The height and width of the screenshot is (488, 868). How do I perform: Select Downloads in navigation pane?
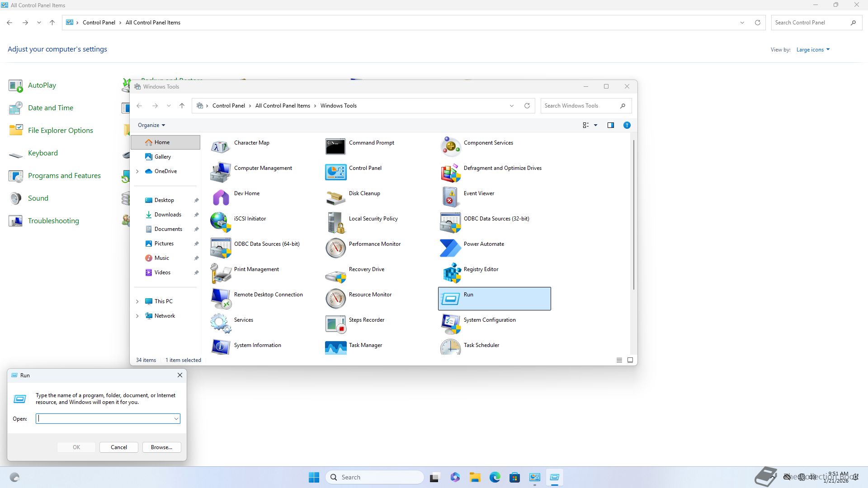point(167,215)
